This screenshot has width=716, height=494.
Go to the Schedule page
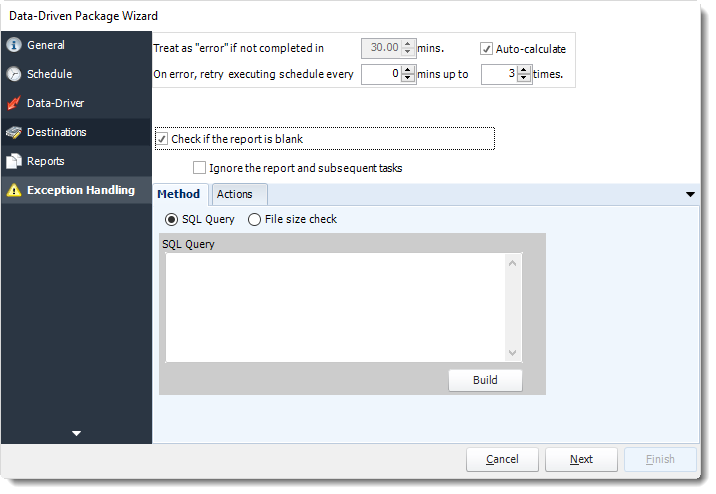[x=76, y=74]
